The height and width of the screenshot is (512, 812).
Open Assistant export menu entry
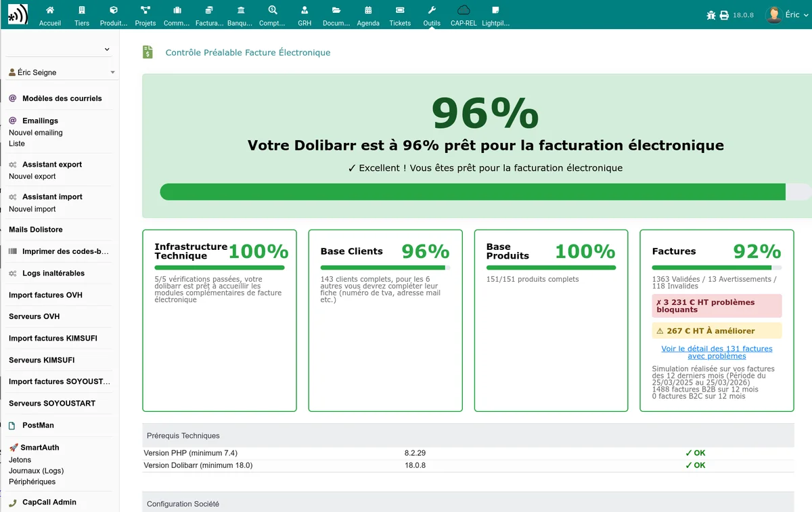(52, 165)
